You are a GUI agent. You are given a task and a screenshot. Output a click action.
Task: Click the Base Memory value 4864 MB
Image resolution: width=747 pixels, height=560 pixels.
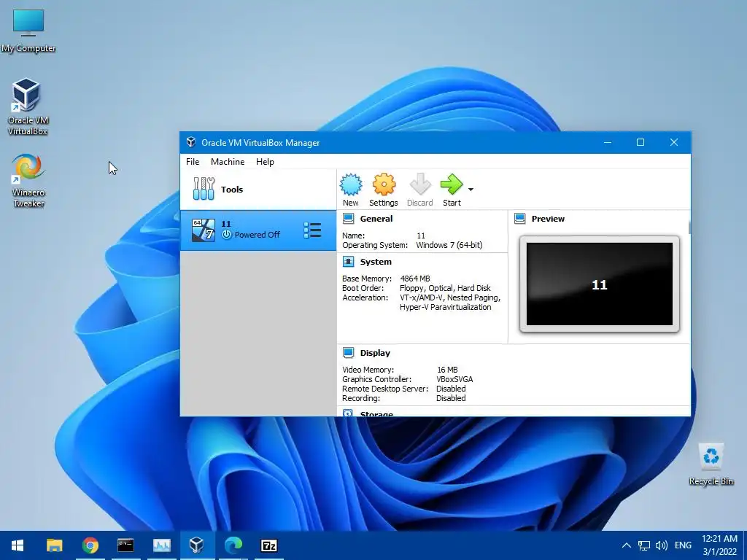click(x=415, y=279)
